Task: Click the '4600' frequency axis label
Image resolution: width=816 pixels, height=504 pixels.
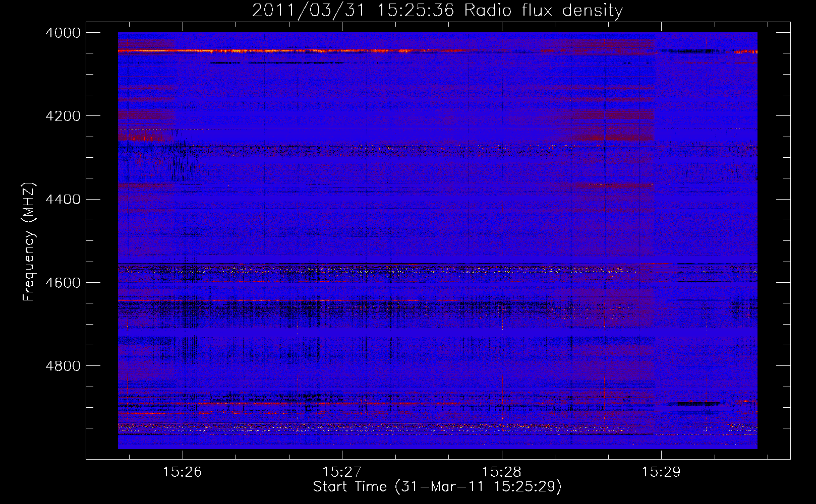Action: (63, 283)
